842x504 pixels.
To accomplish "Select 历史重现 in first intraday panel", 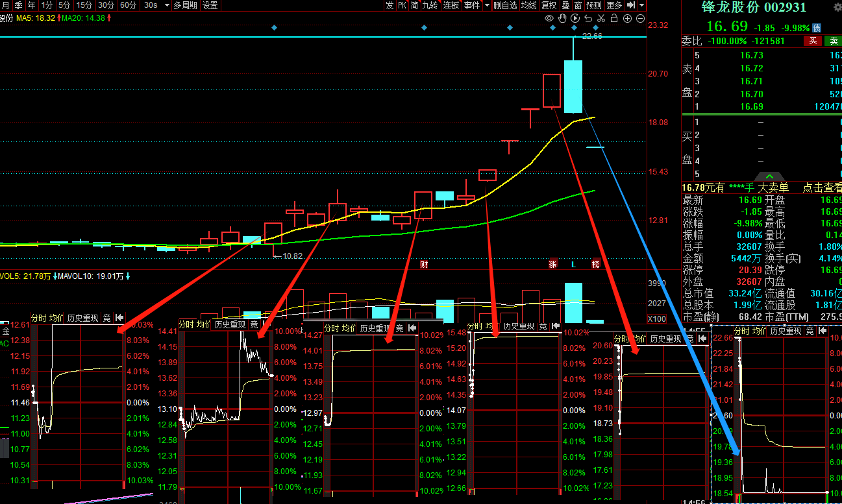I will click(x=82, y=318).
